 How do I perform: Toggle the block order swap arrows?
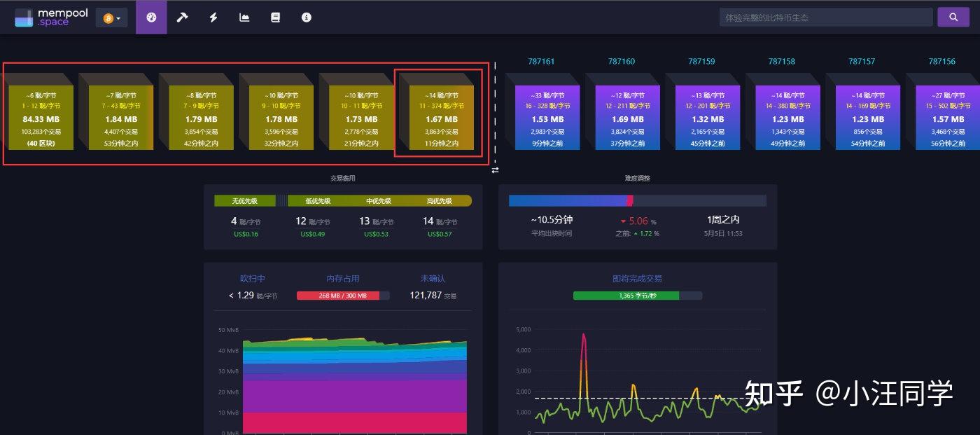pos(495,170)
